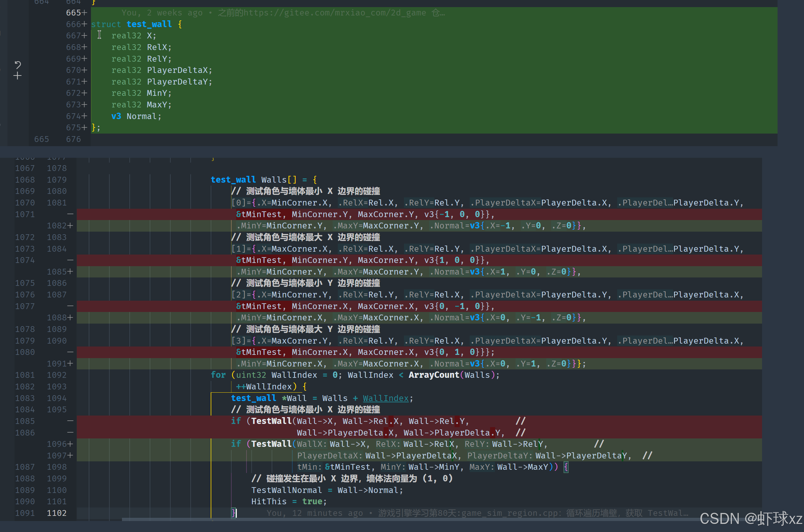Screen dimensions: 804x532
Task: Click the line real32 PlayerDeltaY;
Action: click(162, 81)
